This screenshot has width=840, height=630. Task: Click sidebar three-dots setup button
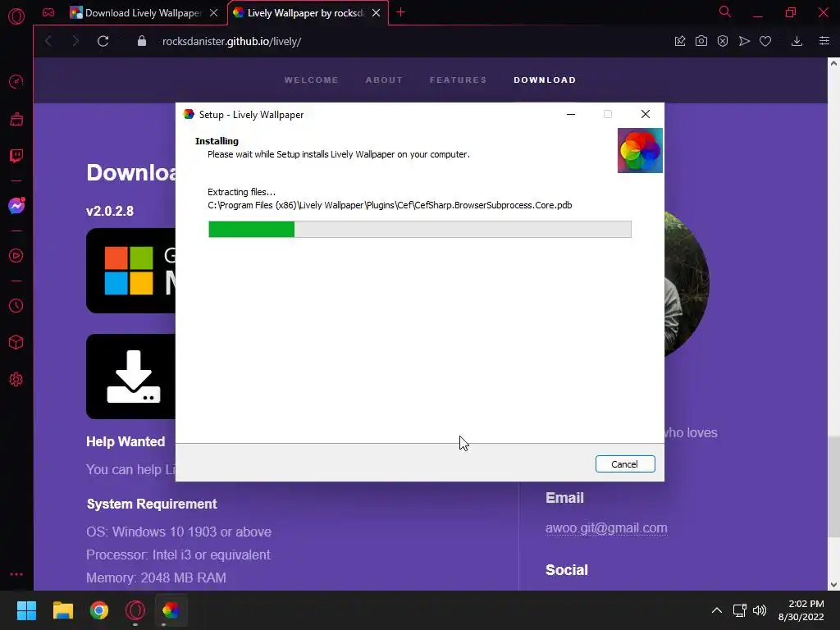[x=16, y=573]
